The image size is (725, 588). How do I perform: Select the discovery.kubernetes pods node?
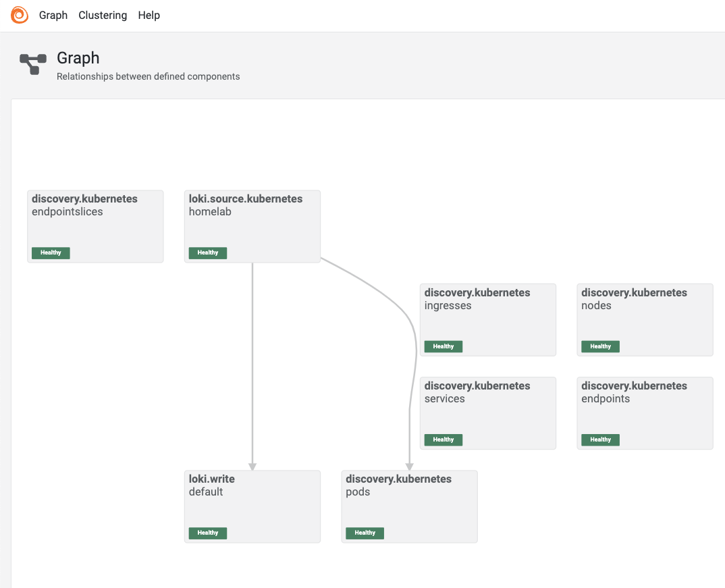(x=409, y=506)
